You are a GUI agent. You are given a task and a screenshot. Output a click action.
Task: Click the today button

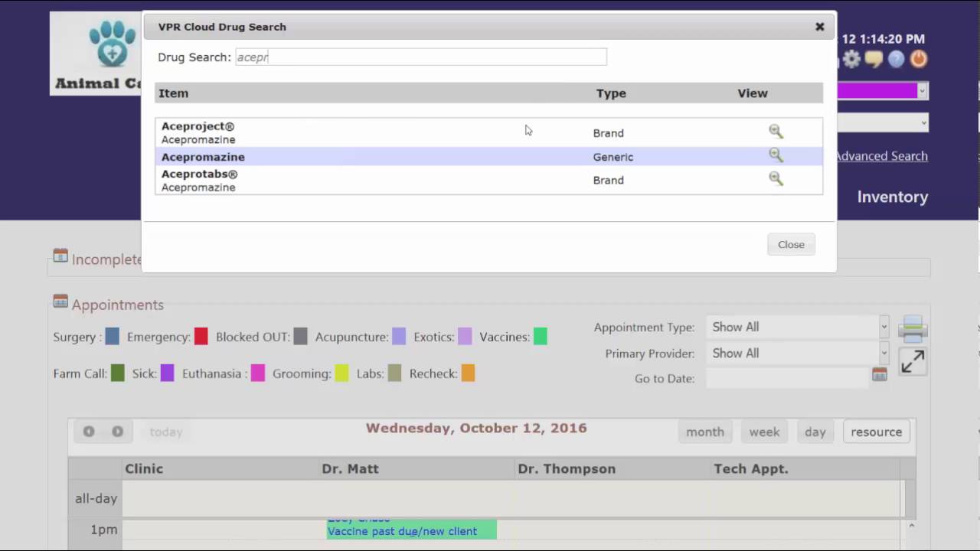pyautogui.click(x=166, y=432)
